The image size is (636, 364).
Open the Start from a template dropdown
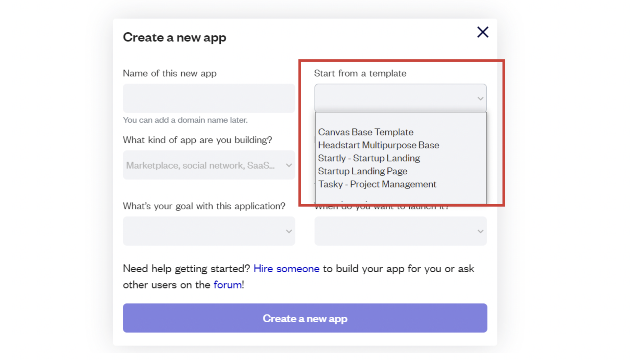(x=396, y=98)
